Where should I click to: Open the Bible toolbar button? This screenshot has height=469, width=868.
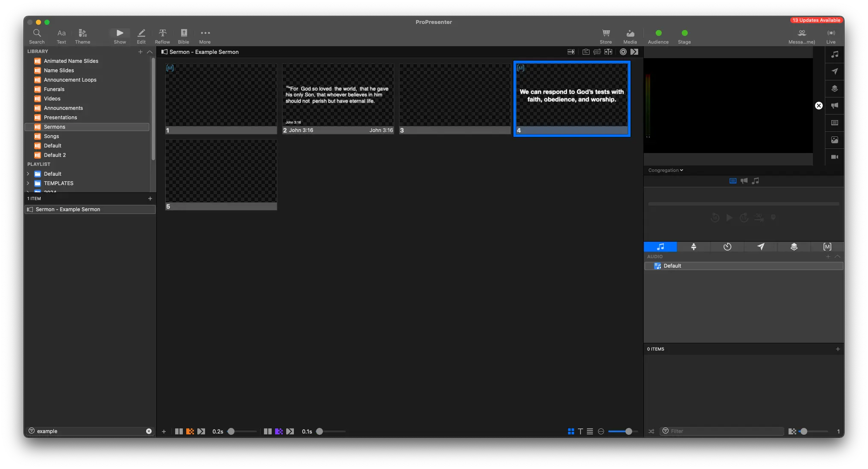click(184, 36)
